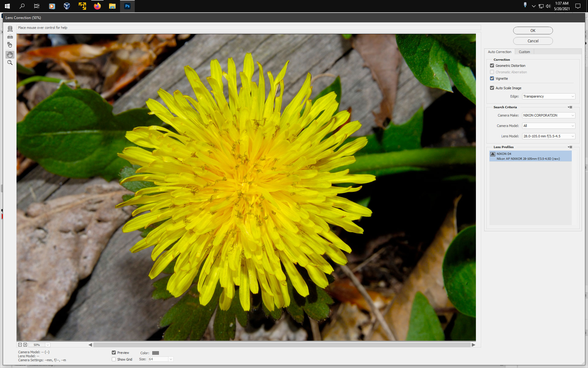Switch to the Custom tab
The image size is (588, 368).
[524, 51]
